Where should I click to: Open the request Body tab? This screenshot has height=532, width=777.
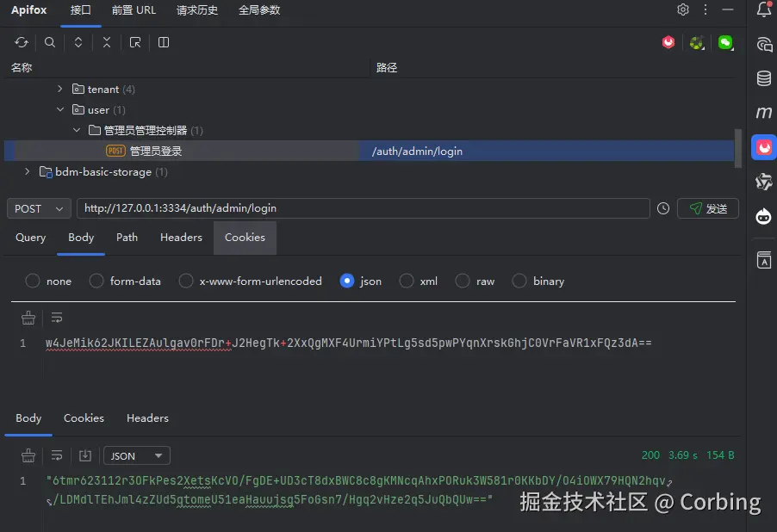click(81, 238)
